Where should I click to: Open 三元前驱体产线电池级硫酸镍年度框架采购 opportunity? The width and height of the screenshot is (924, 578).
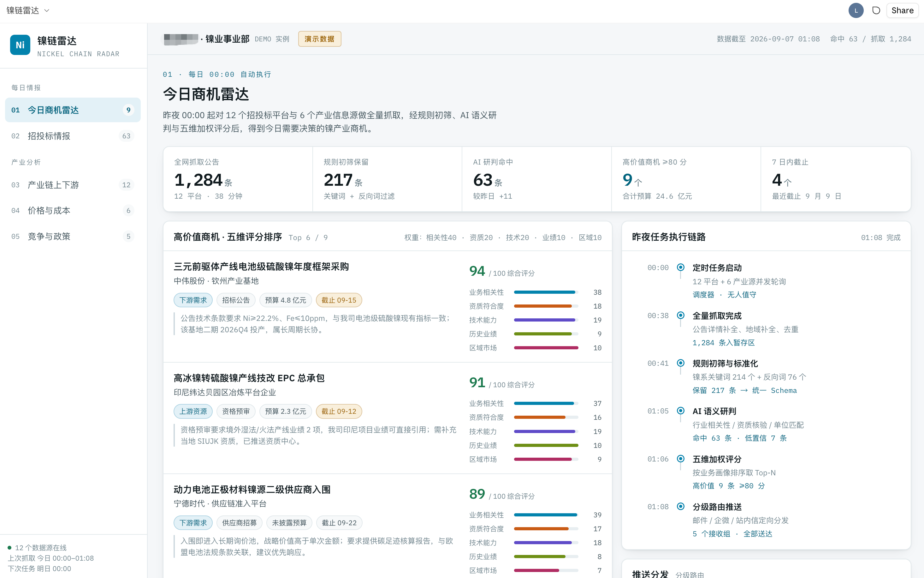click(261, 267)
